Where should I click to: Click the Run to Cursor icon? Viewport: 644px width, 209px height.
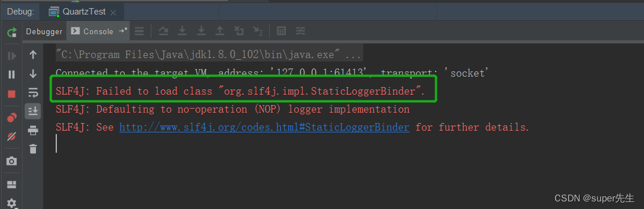click(x=258, y=31)
